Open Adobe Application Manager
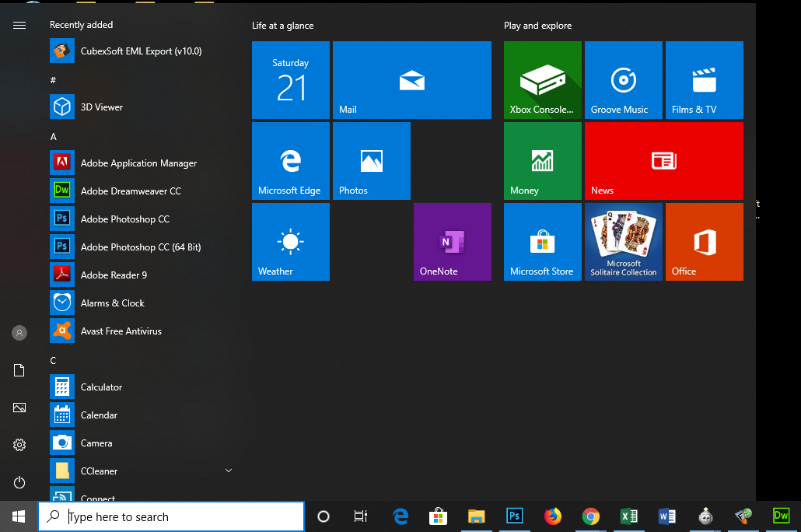 [142, 163]
